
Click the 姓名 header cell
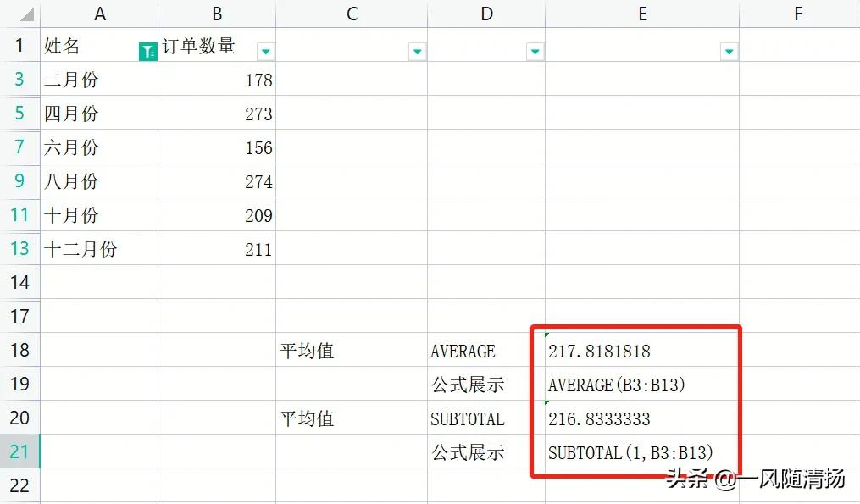[99, 45]
